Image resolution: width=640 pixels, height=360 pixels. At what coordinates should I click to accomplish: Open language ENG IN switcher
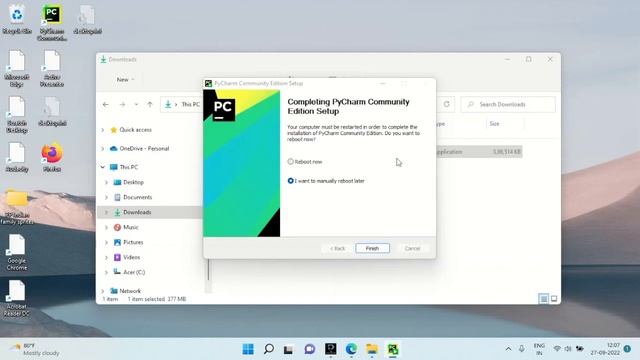tap(539, 349)
